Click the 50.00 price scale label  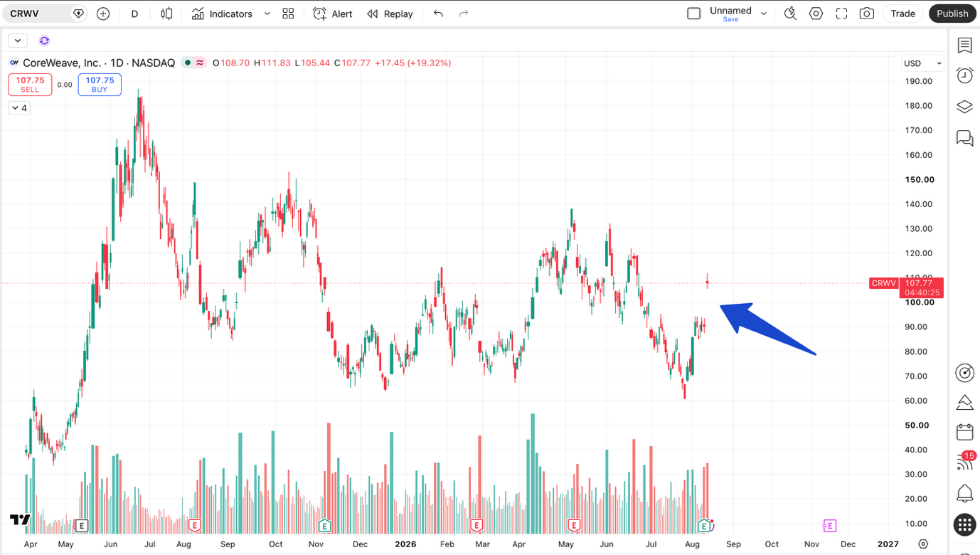click(917, 425)
